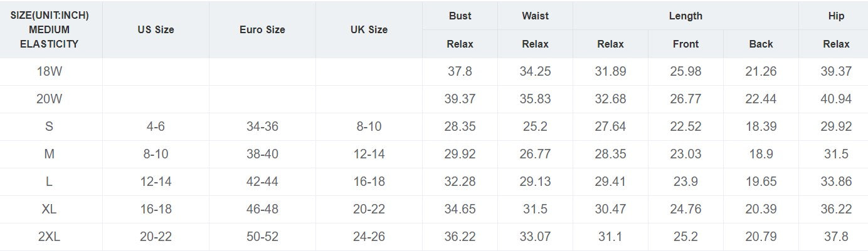This screenshot has width=868, height=251.
Task: Select Euro size 38-40 cell
Action: 262,154
